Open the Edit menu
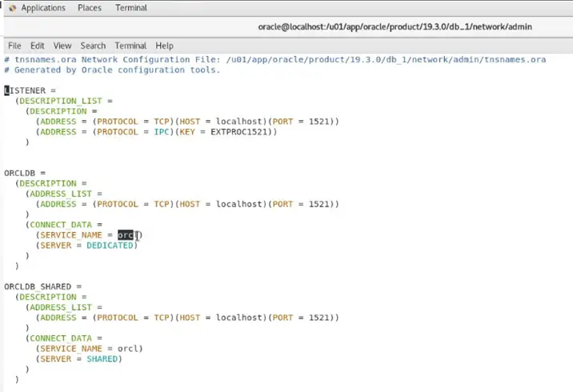Screen dimensions: 573x392 pos(38,46)
